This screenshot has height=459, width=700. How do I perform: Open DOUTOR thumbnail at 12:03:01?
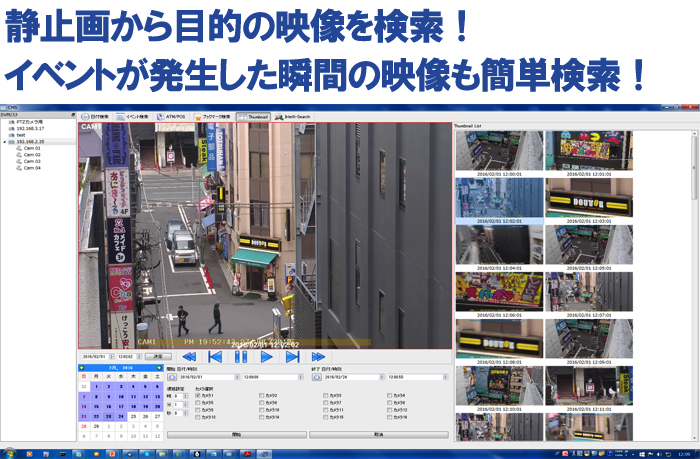(589, 198)
